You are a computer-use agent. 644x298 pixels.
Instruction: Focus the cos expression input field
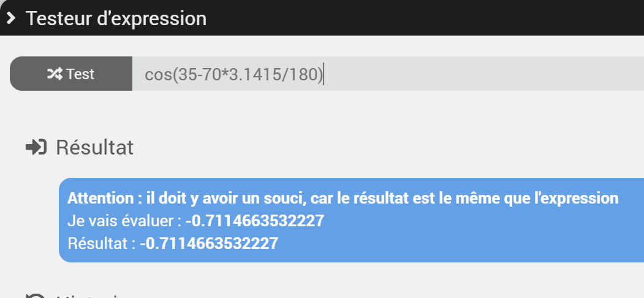click(388, 74)
